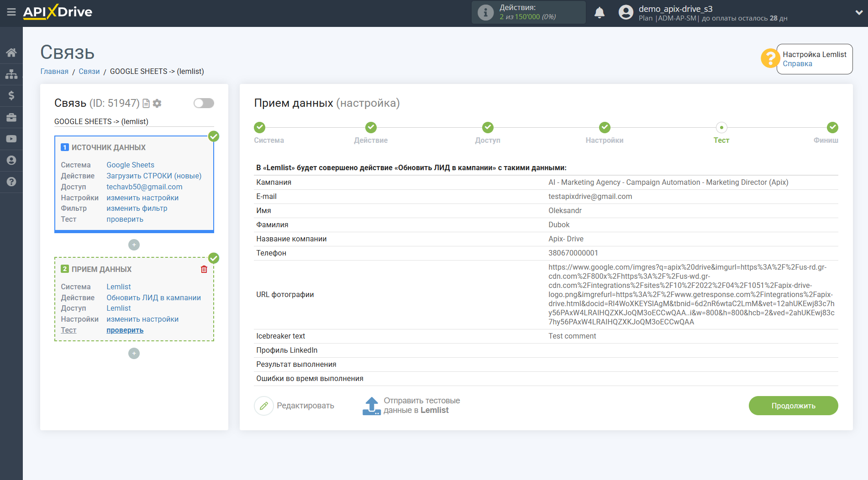The image size is (868, 480).
Task: Select the Apix- Drive company value
Action: (566, 239)
